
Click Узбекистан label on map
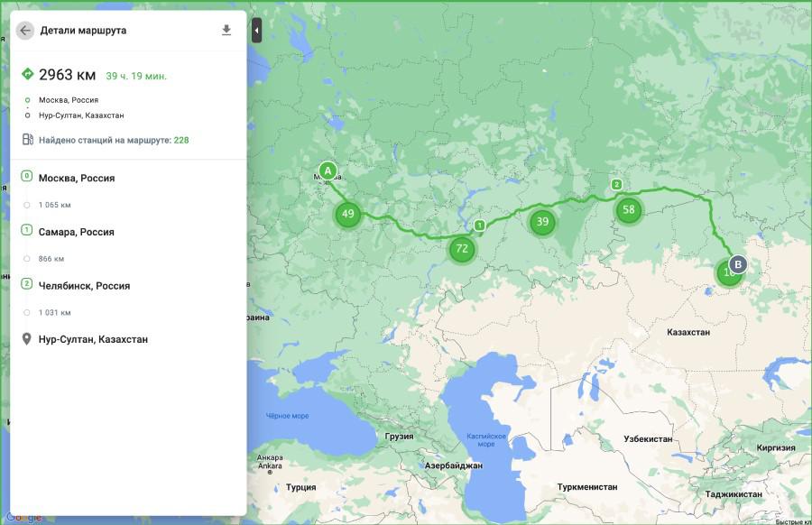(x=648, y=439)
